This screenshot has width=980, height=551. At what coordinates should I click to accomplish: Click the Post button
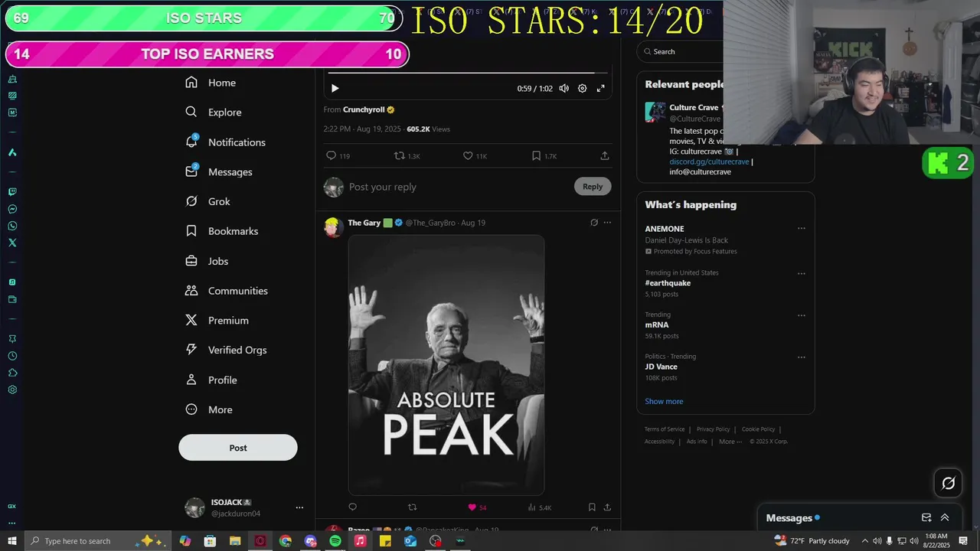click(238, 448)
